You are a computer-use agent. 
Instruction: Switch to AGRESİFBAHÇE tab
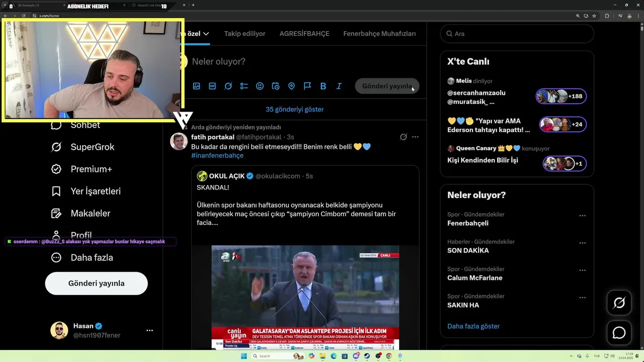304,34
